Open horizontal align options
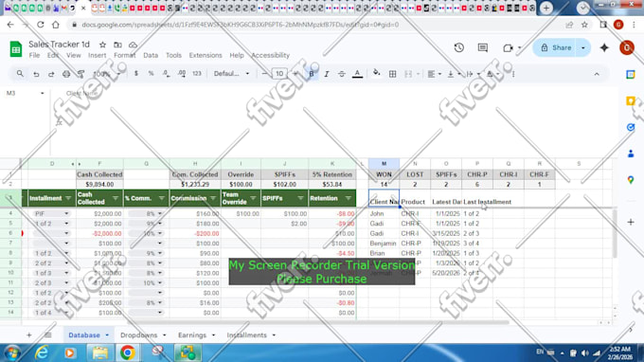Image resolution: width=644 pixels, height=362 pixels. (x=434, y=74)
